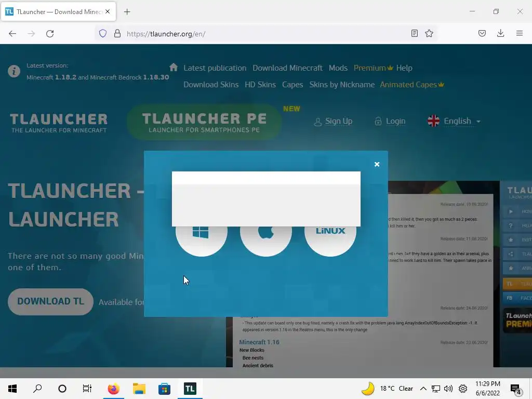Click the Download TL button
Screen dimensions: 532x399
point(50,302)
